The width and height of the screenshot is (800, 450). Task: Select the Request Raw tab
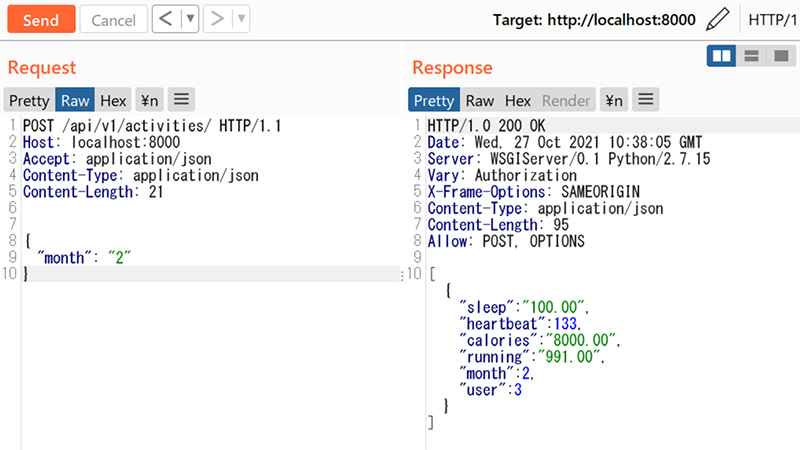[x=75, y=100]
